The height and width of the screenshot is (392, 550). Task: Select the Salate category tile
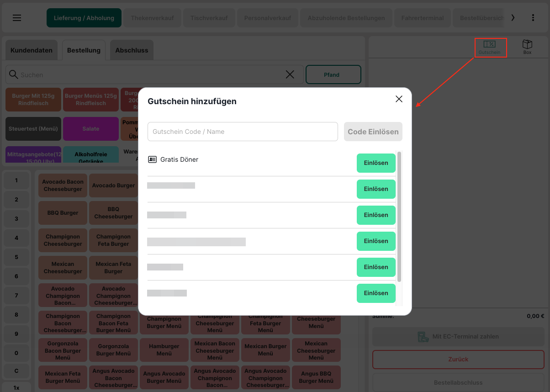click(90, 129)
